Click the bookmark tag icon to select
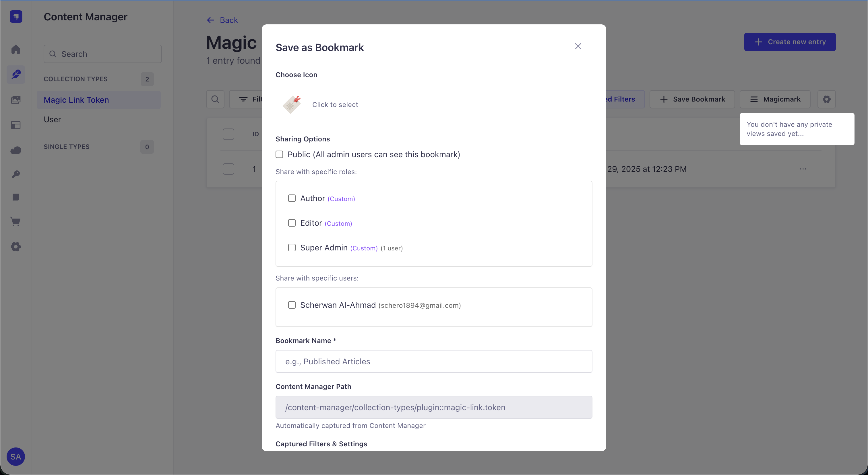Image resolution: width=868 pixels, height=475 pixels. (291, 104)
